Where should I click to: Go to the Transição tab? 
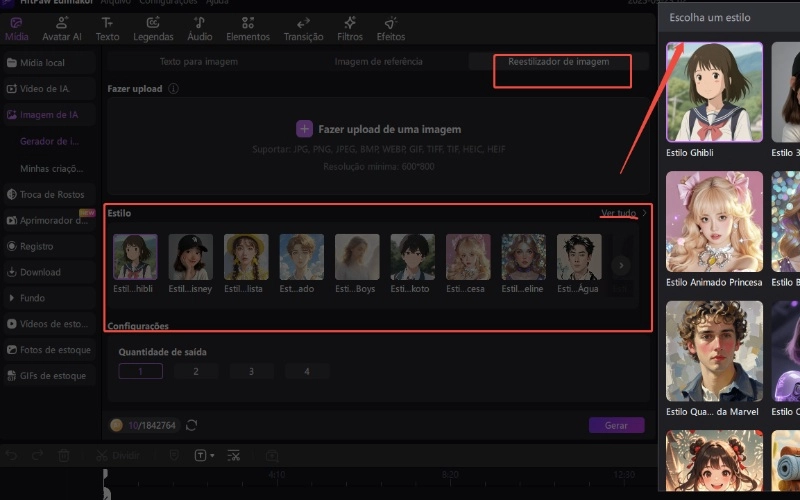(x=304, y=30)
